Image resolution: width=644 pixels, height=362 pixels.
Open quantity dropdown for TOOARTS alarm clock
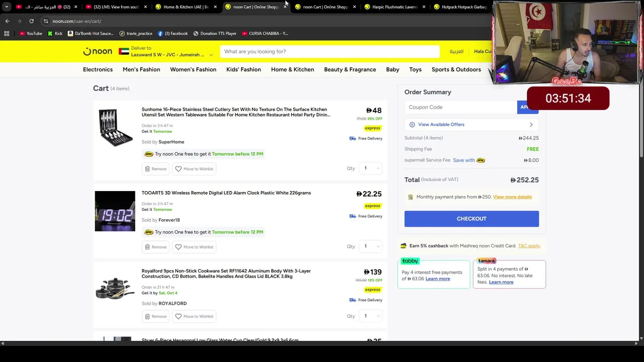(x=371, y=246)
